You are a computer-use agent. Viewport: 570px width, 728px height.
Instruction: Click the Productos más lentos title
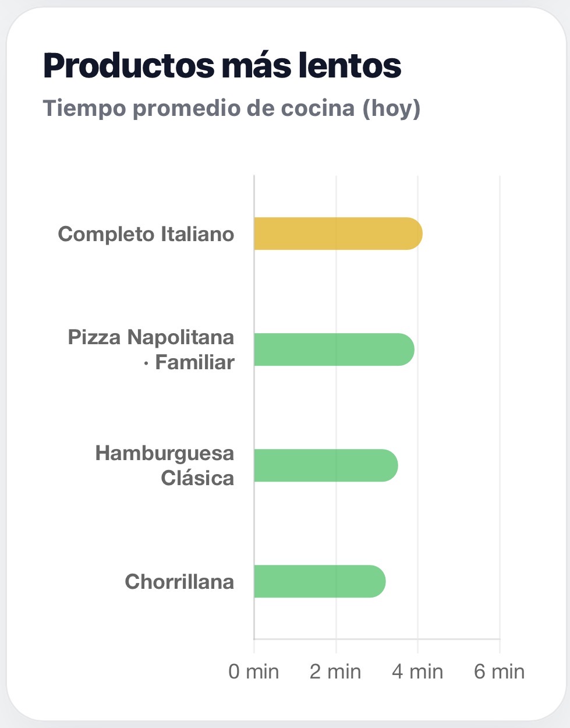click(222, 65)
